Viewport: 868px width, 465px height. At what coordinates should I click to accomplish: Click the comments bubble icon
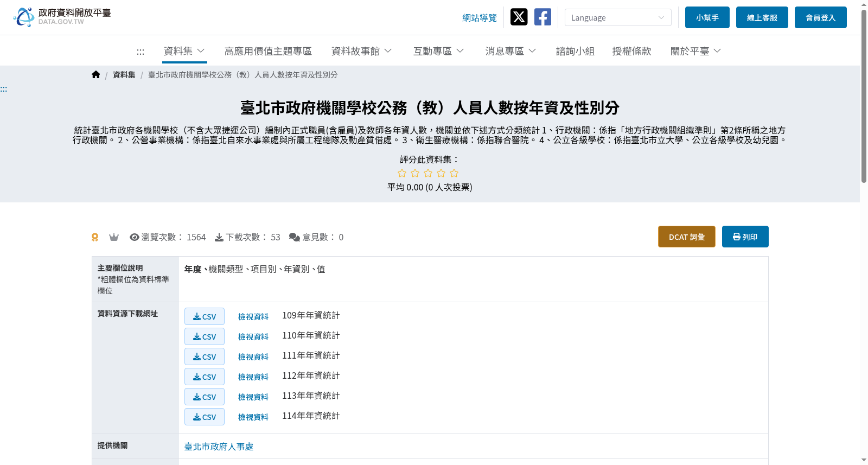point(295,237)
